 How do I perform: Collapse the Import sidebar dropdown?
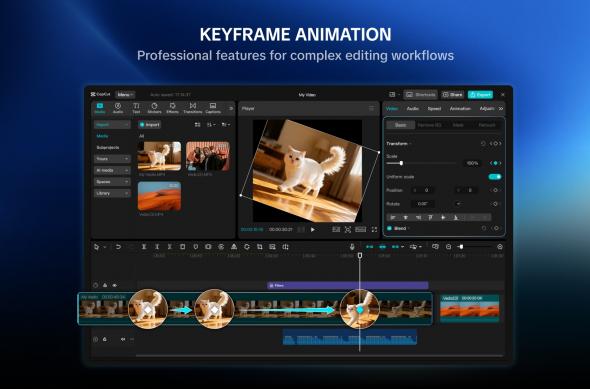[x=112, y=125]
